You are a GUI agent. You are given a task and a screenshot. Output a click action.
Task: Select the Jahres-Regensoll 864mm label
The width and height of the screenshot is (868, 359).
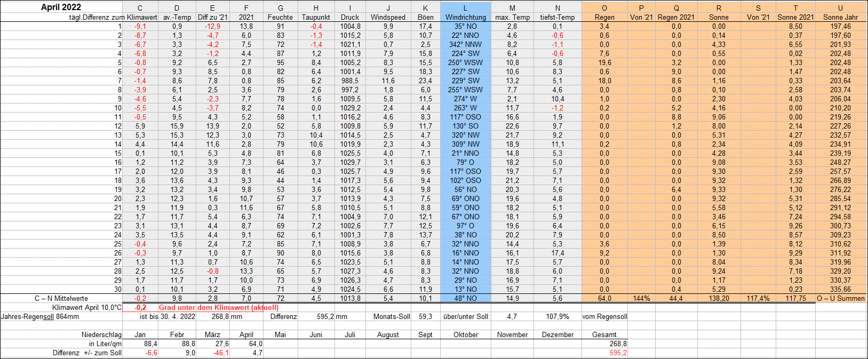coord(40,316)
